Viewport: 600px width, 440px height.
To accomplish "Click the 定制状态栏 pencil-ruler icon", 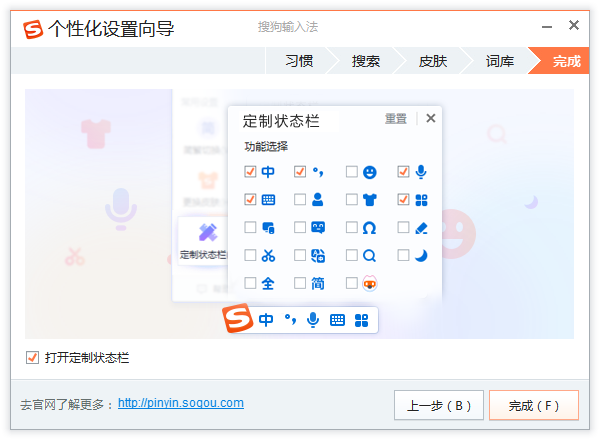I will (x=208, y=232).
